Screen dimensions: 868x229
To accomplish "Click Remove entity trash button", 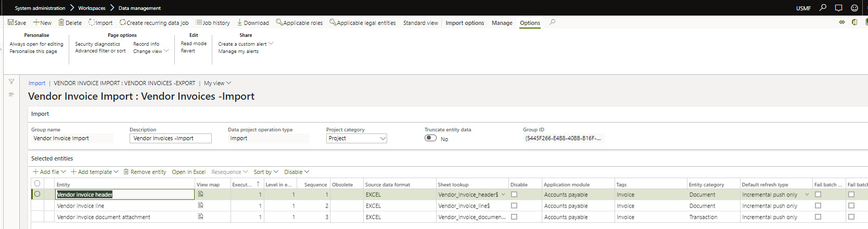I will 145,172.
